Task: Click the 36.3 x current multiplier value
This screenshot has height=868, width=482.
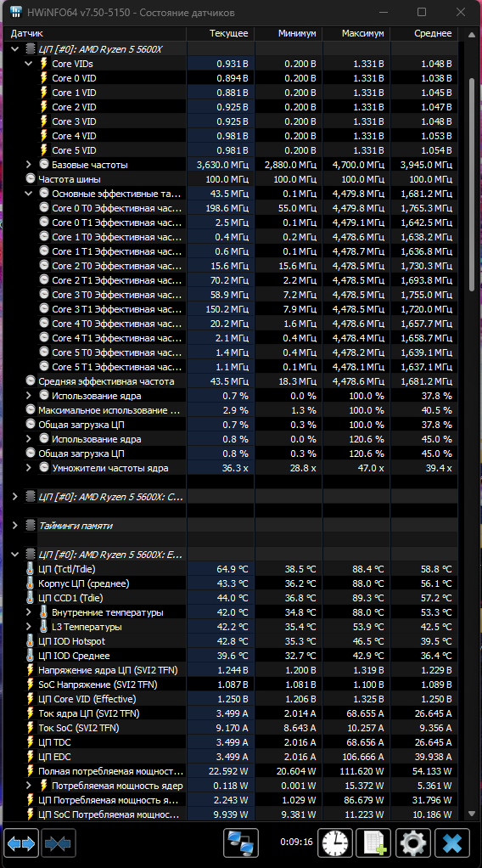Action: coord(233,468)
